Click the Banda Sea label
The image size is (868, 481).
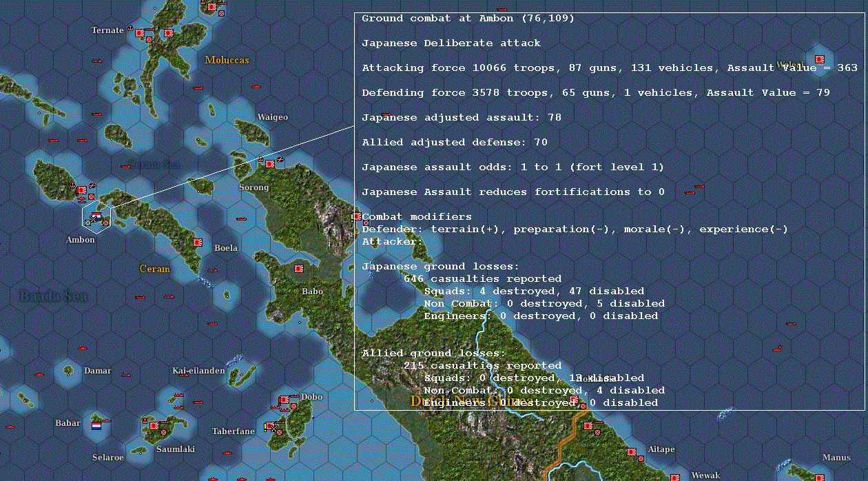pos(53,296)
